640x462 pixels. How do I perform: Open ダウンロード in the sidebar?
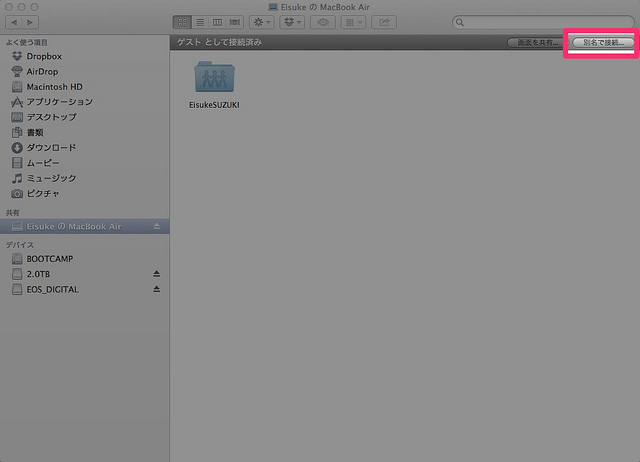click(x=85, y=148)
